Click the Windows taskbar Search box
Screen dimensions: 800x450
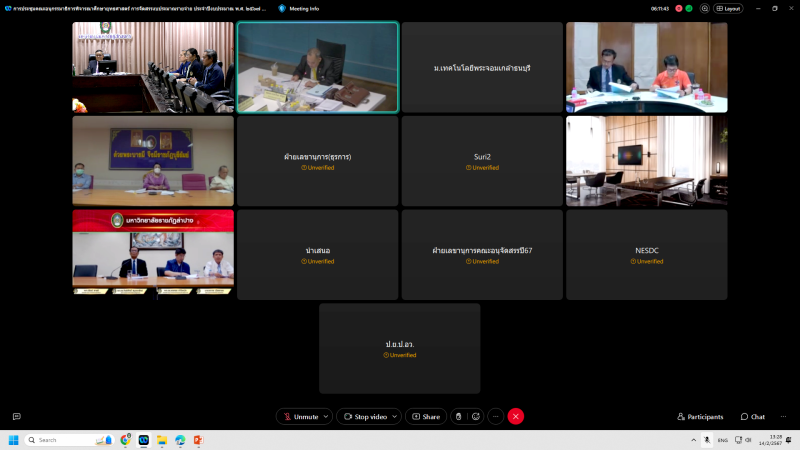point(60,440)
